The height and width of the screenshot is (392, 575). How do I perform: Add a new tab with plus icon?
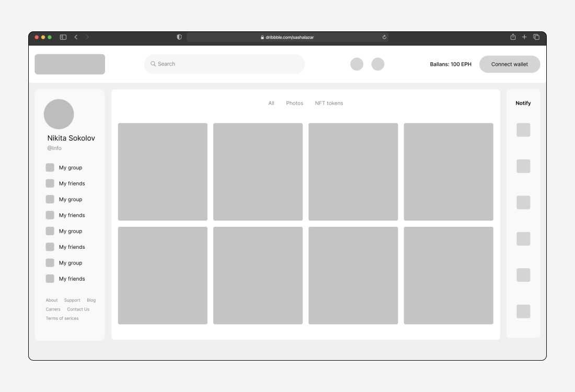point(524,37)
